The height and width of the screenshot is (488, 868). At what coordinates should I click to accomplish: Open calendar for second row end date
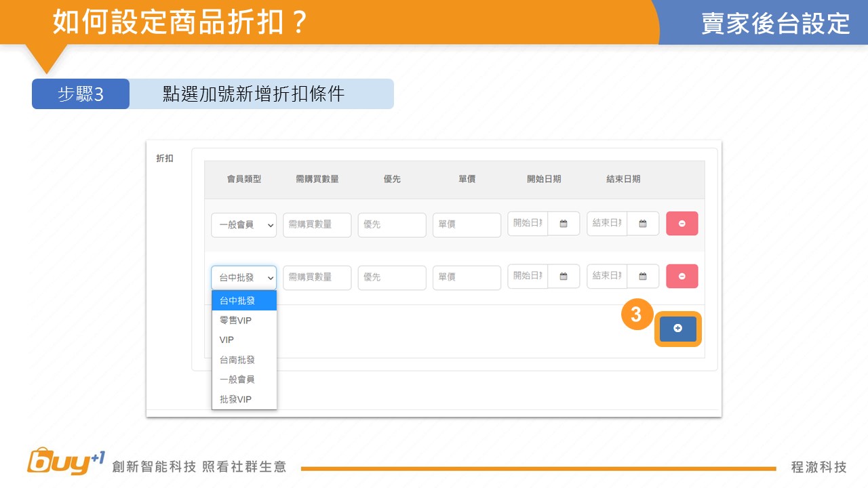pyautogui.click(x=643, y=277)
